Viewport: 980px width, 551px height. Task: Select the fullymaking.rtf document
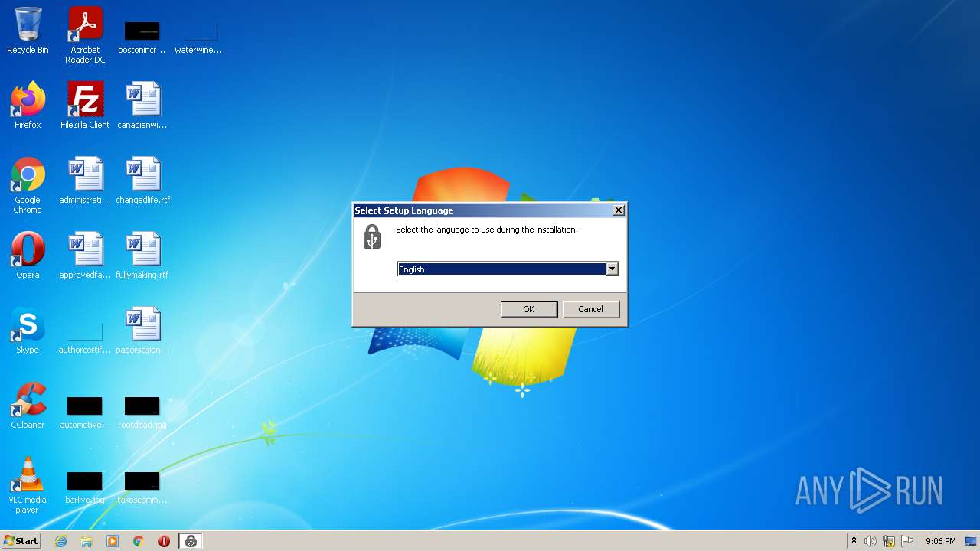point(142,256)
